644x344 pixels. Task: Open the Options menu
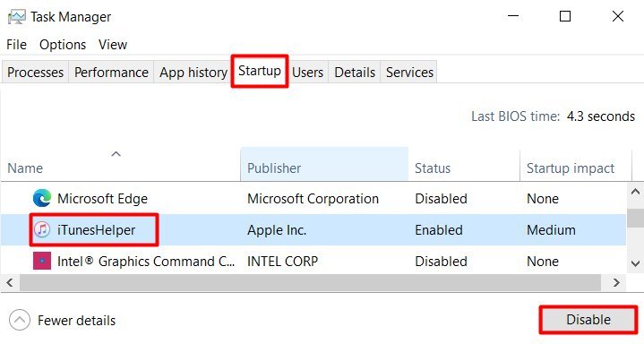coord(63,45)
